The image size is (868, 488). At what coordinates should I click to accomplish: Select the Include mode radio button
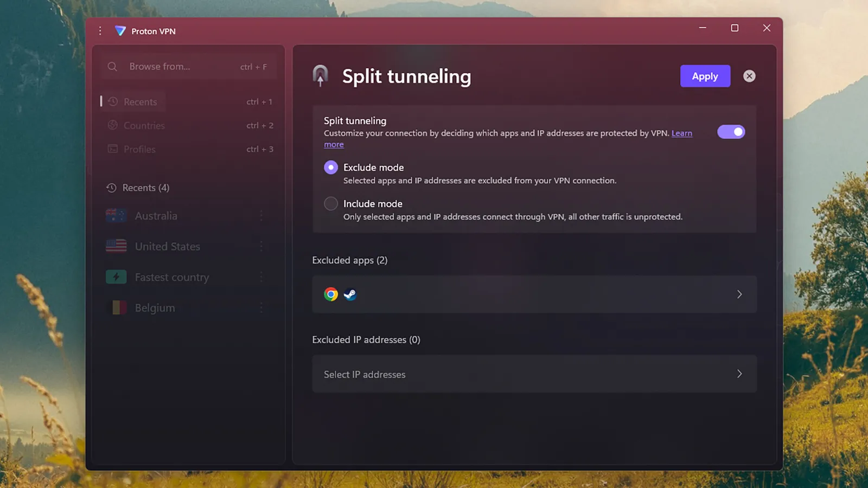(331, 204)
